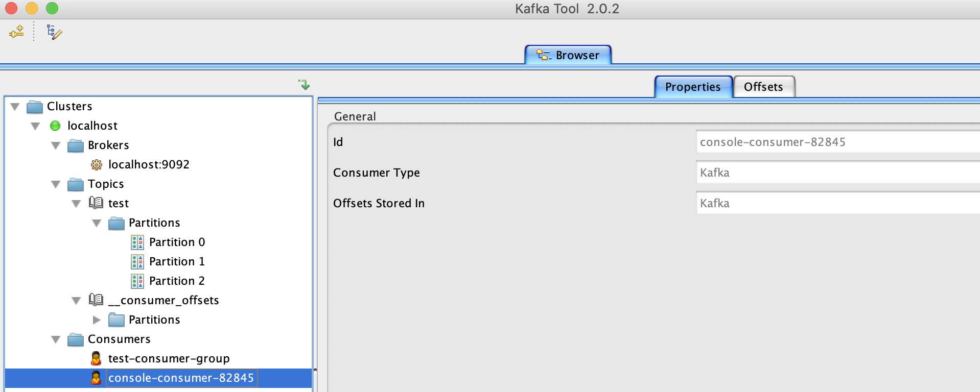
Task: Click the __consumer_offsets topic book icon
Action: pos(96,300)
